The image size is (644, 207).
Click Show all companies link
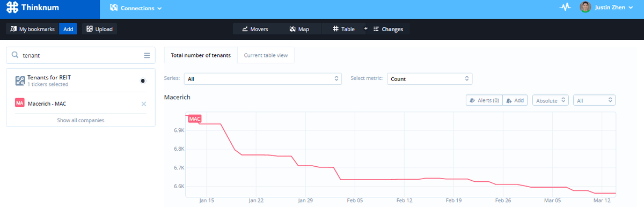pyautogui.click(x=80, y=120)
